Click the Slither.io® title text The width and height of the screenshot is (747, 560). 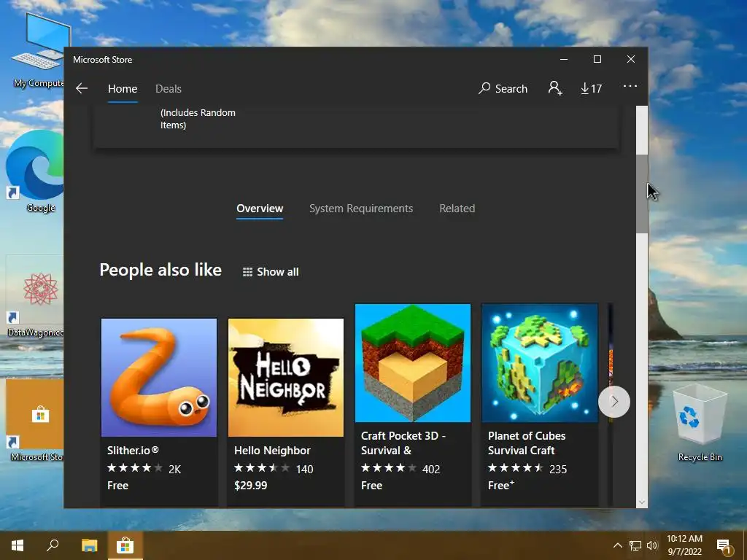133,451
